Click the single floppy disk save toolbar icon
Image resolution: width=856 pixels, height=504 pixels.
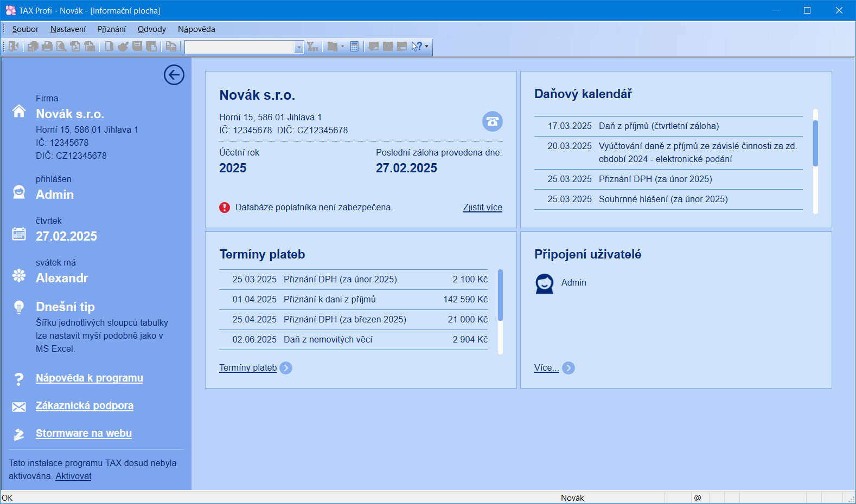[x=137, y=47]
